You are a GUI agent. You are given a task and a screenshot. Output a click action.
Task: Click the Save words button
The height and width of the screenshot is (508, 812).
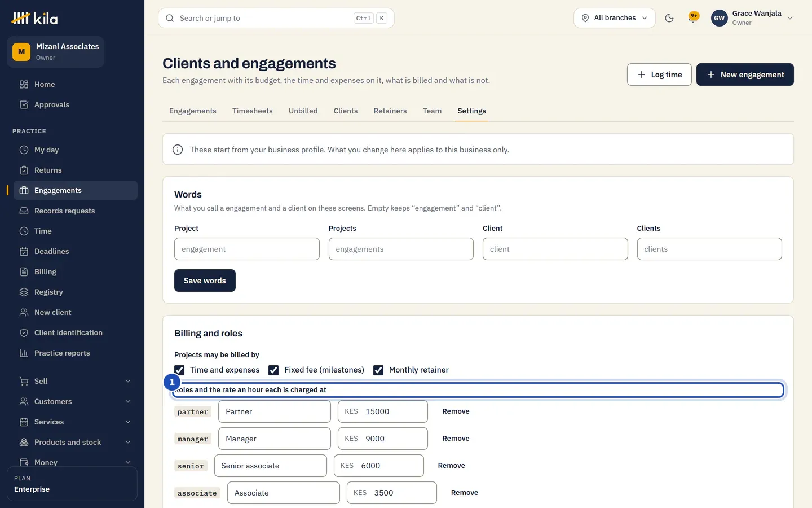[205, 281]
